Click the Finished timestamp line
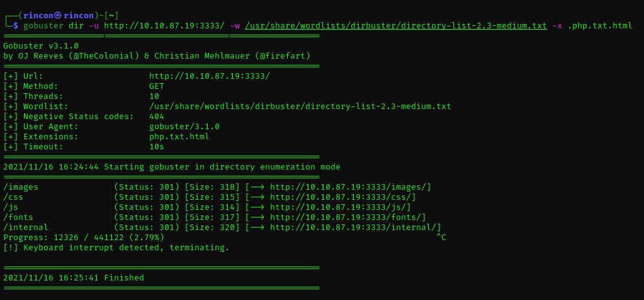 click(x=74, y=278)
